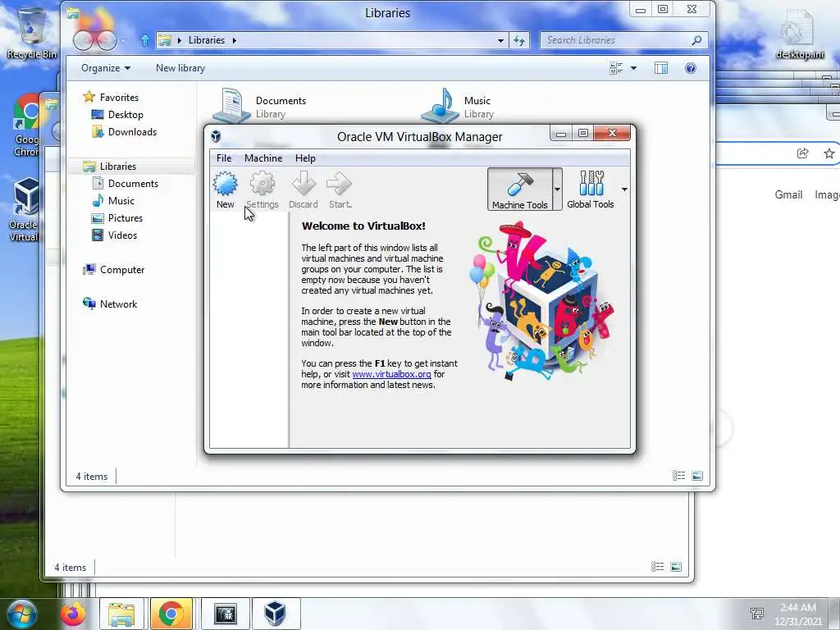The image size is (840, 630).
Task: Click the share icon in Chrome address bar
Action: click(802, 153)
